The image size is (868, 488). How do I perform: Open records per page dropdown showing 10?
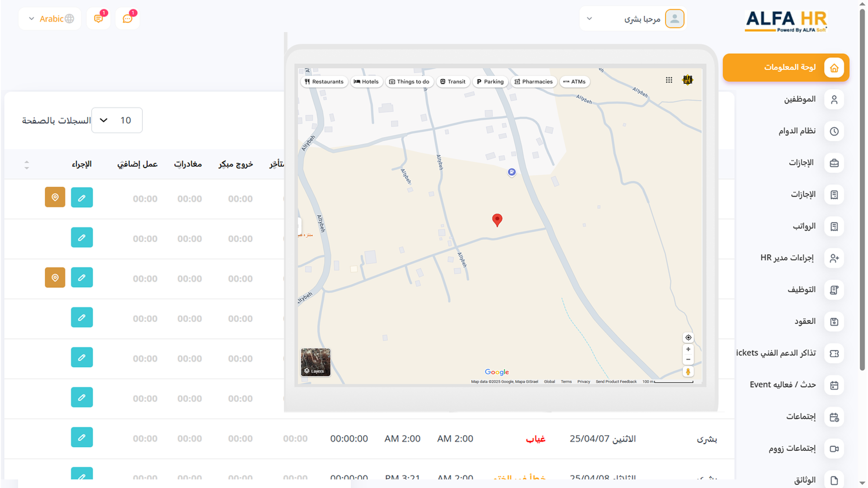click(x=117, y=120)
